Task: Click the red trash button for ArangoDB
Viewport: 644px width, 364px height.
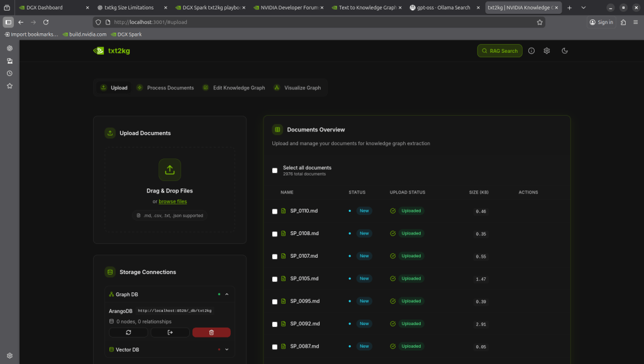Action: (x=211, y=333)
